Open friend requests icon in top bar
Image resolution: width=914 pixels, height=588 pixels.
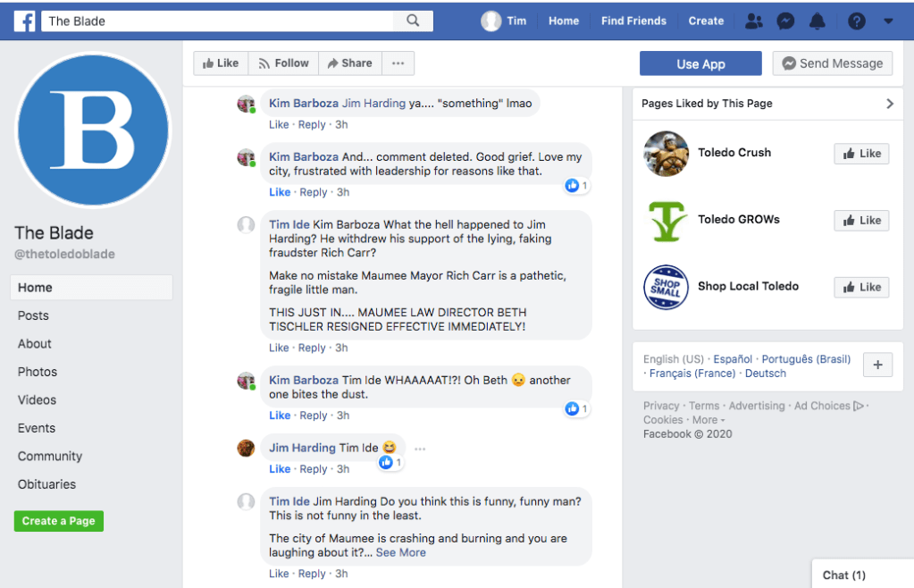(754, 21)
